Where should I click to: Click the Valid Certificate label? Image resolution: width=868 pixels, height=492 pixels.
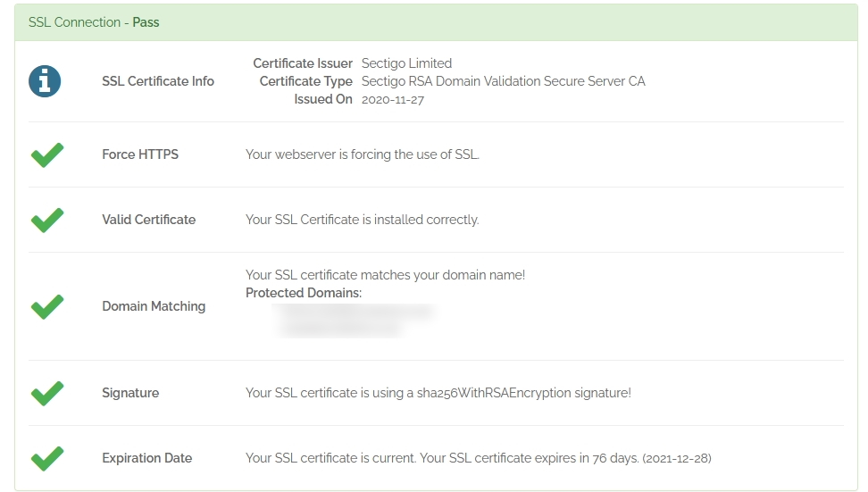pyautogui.click(x=148, y=220)
